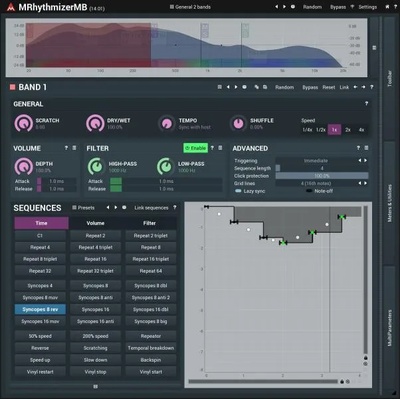Select the Vinyl stop preset
This screenshot has width=400, height=400.
95,372
